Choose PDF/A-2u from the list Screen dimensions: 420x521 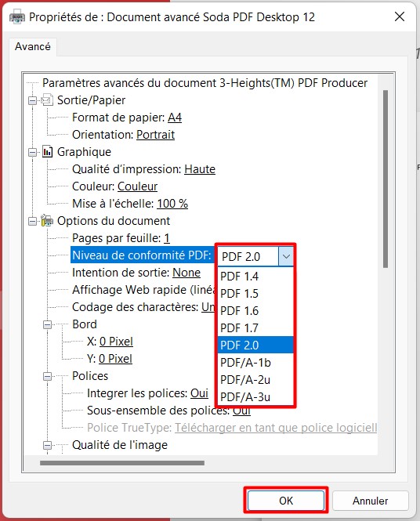[255, 379]
